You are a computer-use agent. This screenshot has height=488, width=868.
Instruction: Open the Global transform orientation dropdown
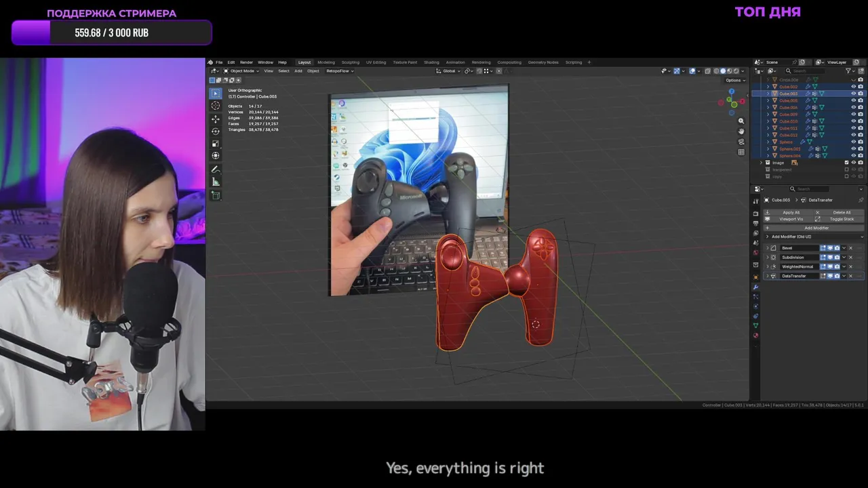[x=448, y=70]
